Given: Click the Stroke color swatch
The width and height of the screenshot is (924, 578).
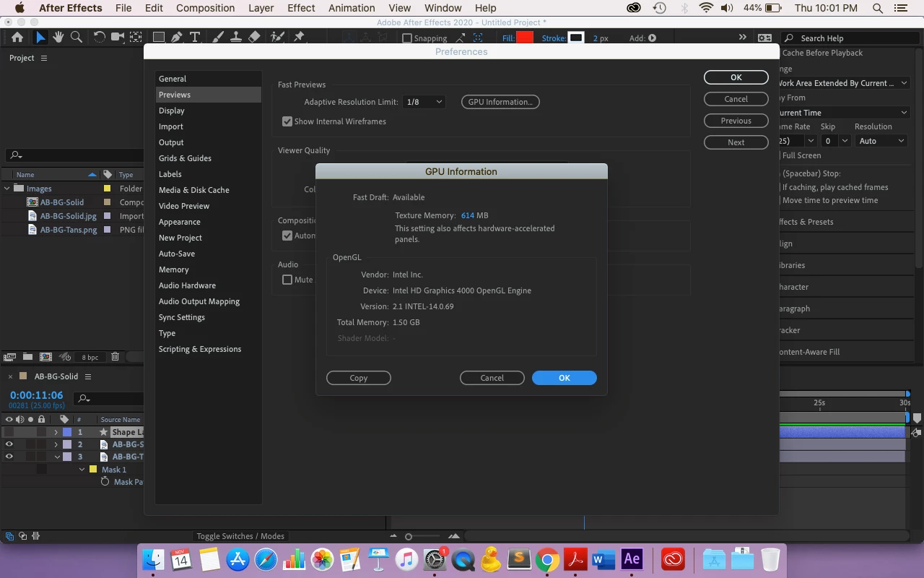Looking at the screenshot, I should tap(576, 38).
